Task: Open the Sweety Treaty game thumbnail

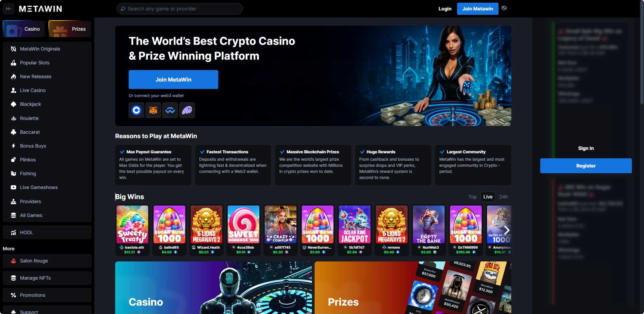Action: (x=132, y=224)
